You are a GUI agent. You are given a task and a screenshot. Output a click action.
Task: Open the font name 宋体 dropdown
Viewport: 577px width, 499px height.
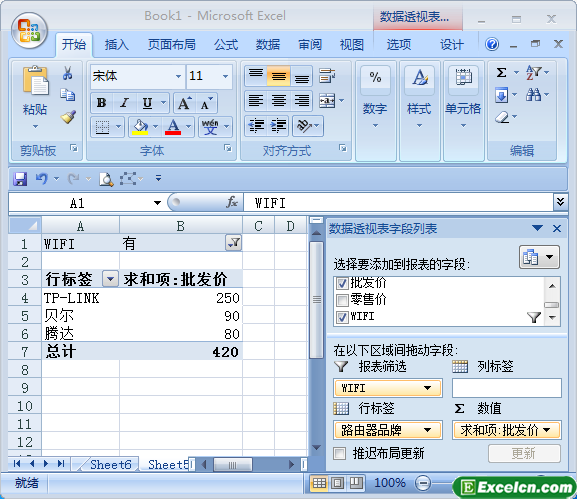[x=178, y=76]
